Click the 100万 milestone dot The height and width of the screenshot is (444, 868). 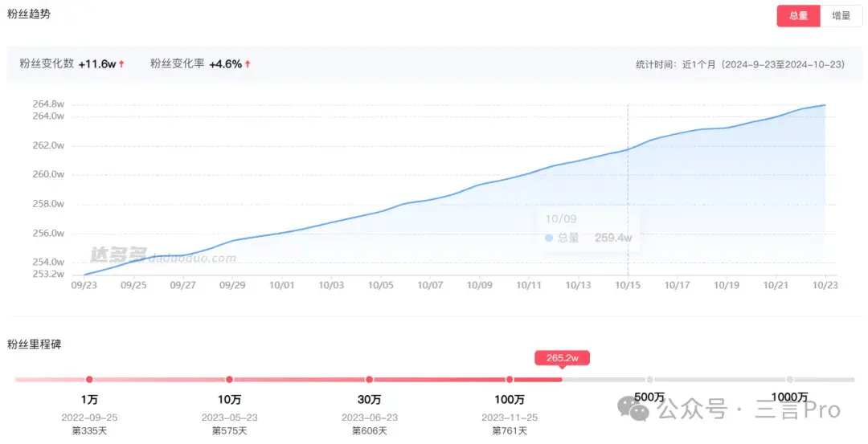510,380
